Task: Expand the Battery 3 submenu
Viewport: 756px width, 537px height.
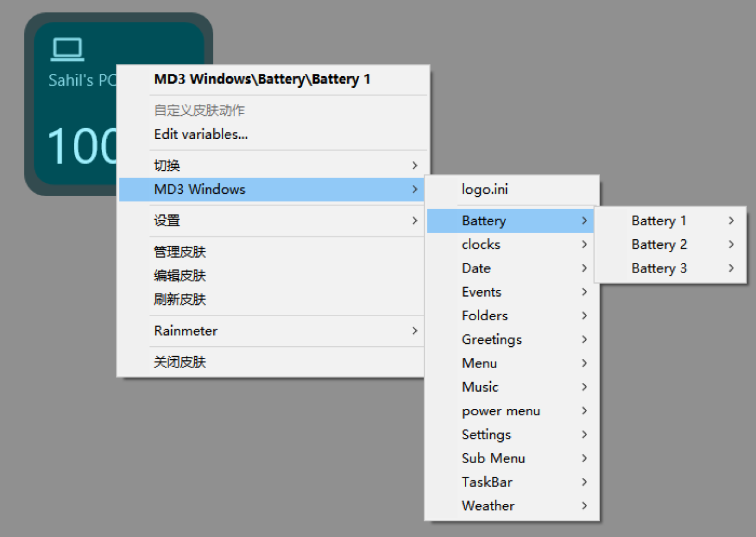Action: 731,268
